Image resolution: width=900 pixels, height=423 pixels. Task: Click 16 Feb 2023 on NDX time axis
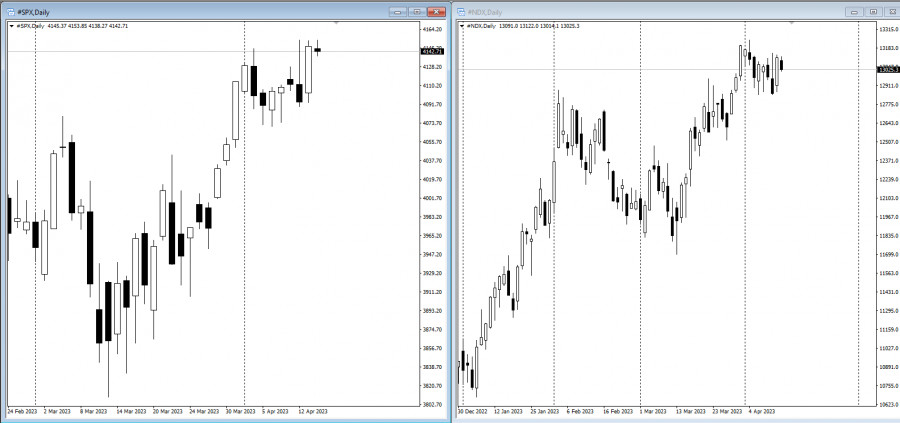(616, 412)
